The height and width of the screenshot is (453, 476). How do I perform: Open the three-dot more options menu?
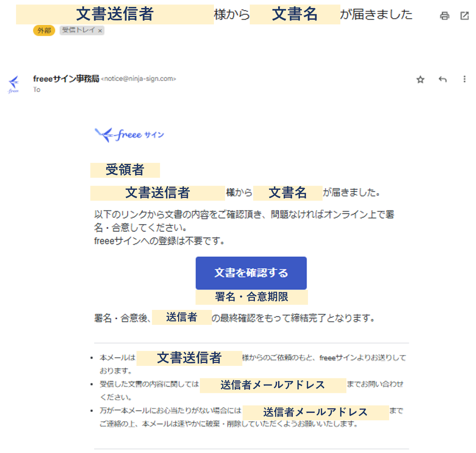click(464, 79)
